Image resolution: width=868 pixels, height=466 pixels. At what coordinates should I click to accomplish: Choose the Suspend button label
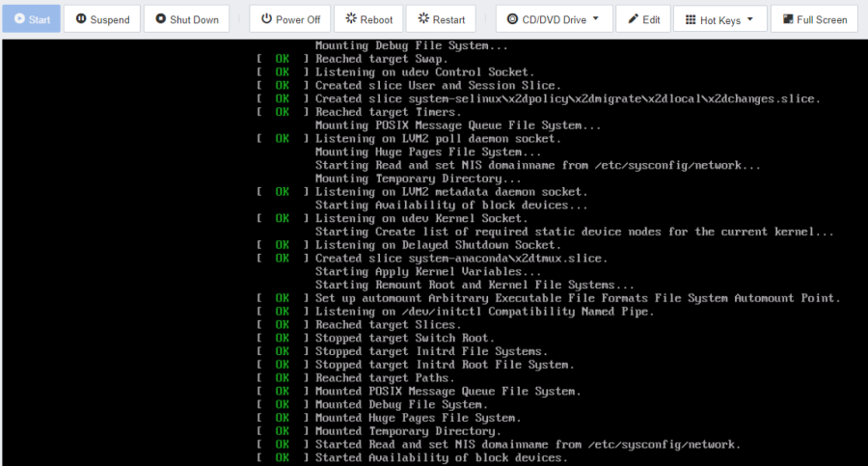(x=110, y=20)
